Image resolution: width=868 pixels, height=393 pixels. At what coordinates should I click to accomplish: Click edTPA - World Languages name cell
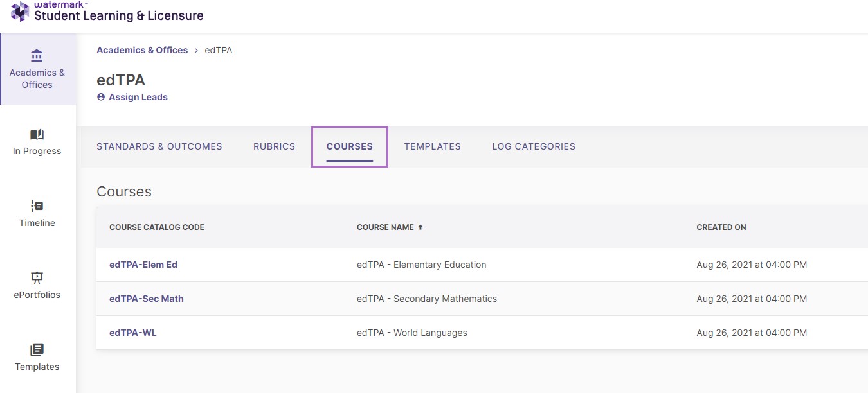click(x=412, y=333)
